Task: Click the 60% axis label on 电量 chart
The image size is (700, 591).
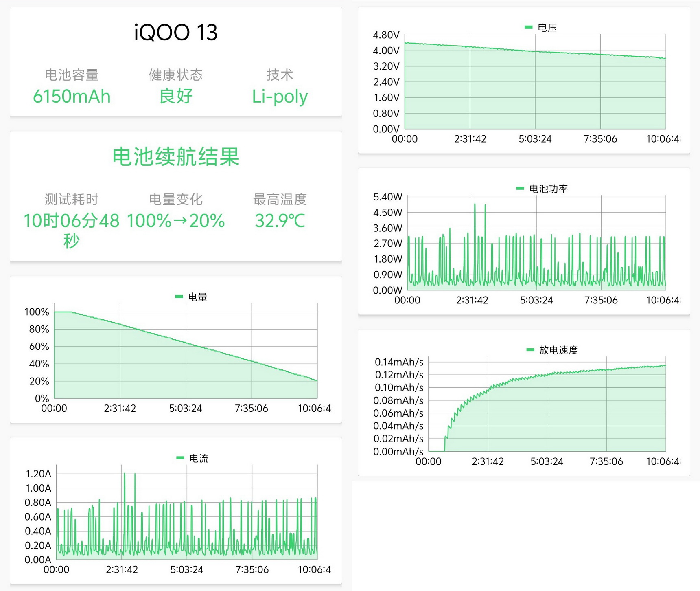Action: [x=39, y=347]
